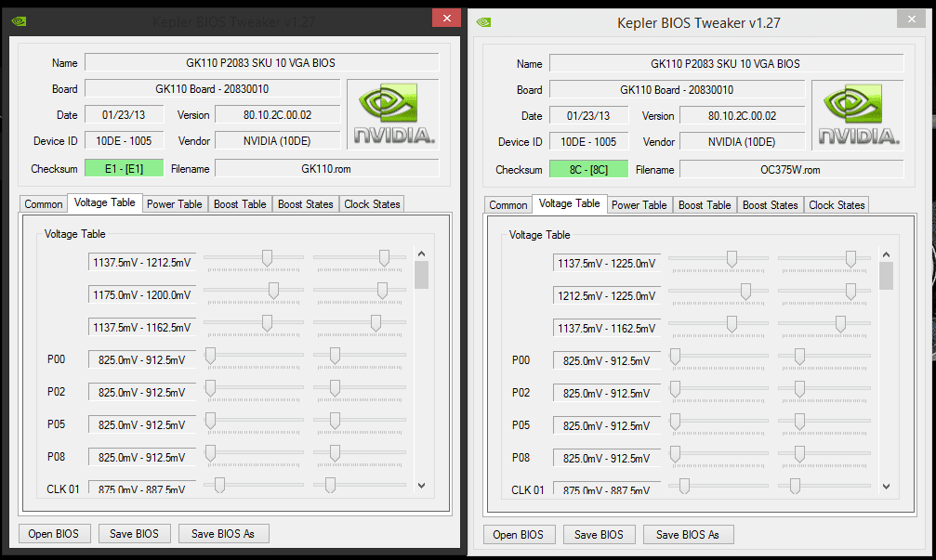This screenshot has width=936, height=560.
Task: Click right window title Kepler BIOS Tweaker v1.27
Action: pyautogui.click(x=698, y=22)
